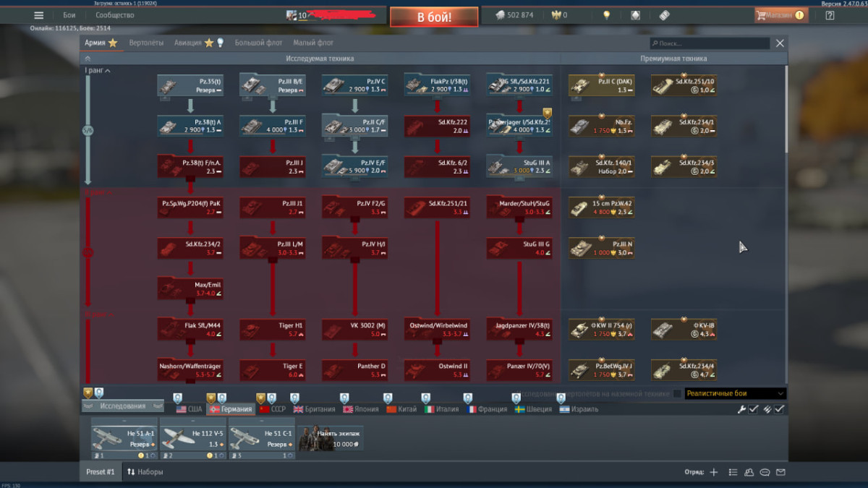Expand the Ostwind/Wirbelwind vehicle group
This screenshot has height=488, width=868.
coord(438,329)
